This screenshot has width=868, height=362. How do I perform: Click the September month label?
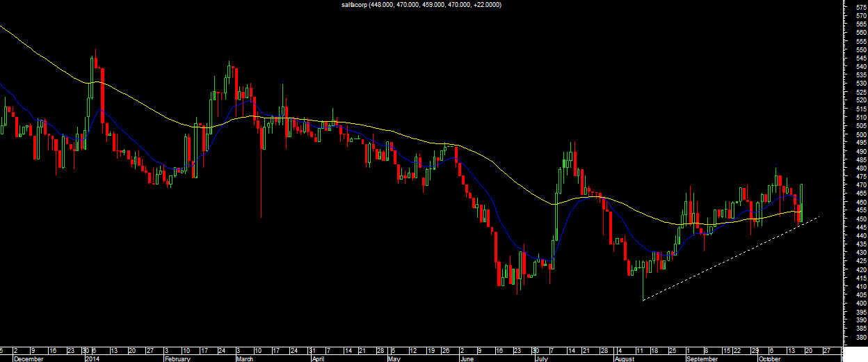(x=702, y=359)
